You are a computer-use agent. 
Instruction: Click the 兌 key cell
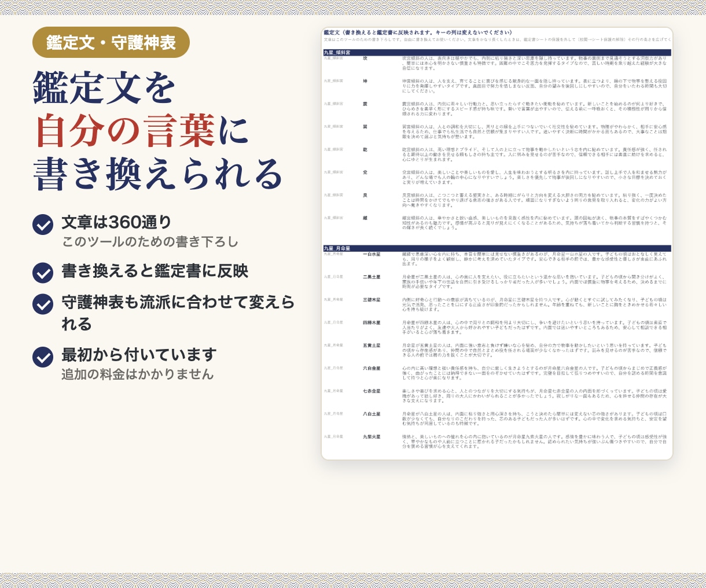coord(365,172)
